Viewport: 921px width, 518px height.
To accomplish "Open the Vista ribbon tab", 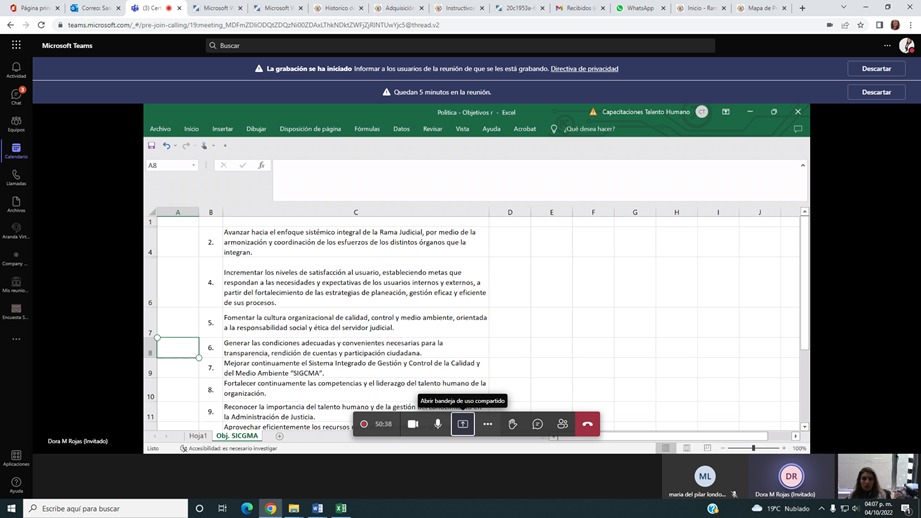I will click(x=462, y=129).
